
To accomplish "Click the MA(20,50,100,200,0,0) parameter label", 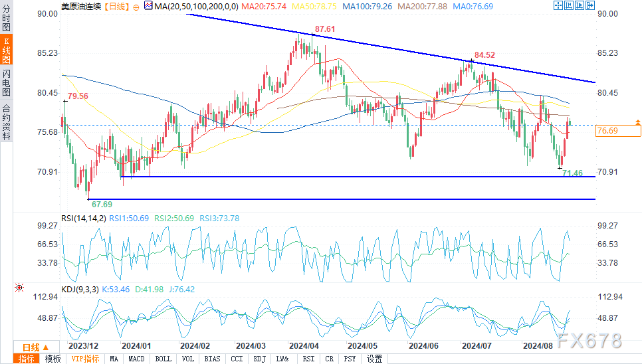I will click(196, 7).
